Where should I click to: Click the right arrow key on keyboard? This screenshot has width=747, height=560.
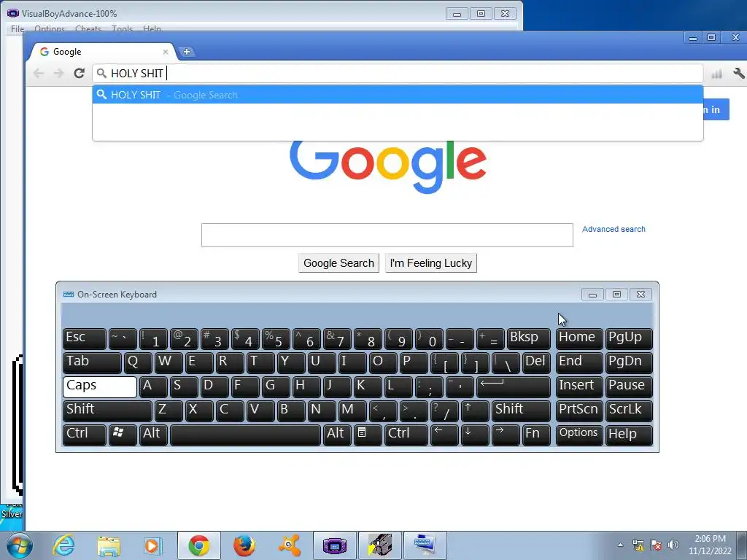pos(506,435)
